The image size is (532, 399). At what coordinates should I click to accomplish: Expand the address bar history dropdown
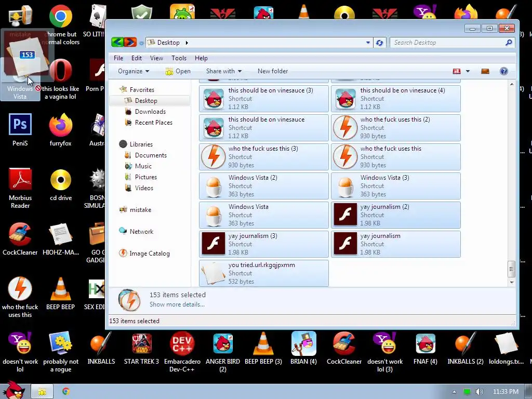point(368,43)
